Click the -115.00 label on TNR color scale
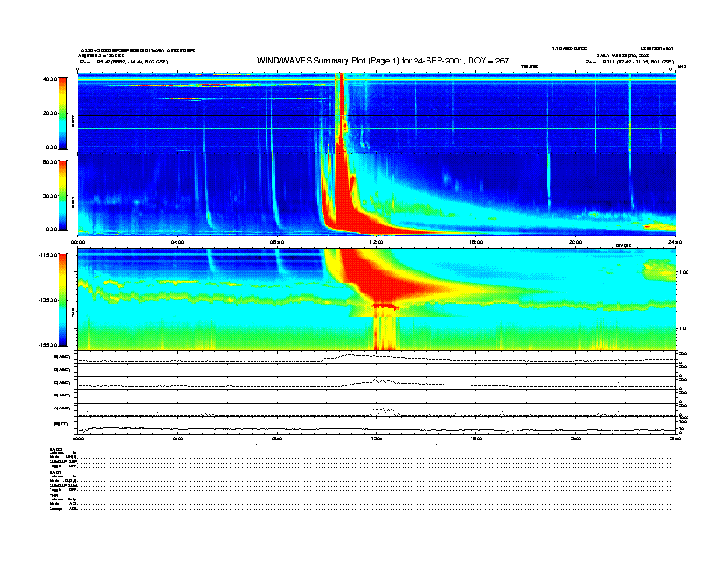728x563 pixels. tap(48, 255)
